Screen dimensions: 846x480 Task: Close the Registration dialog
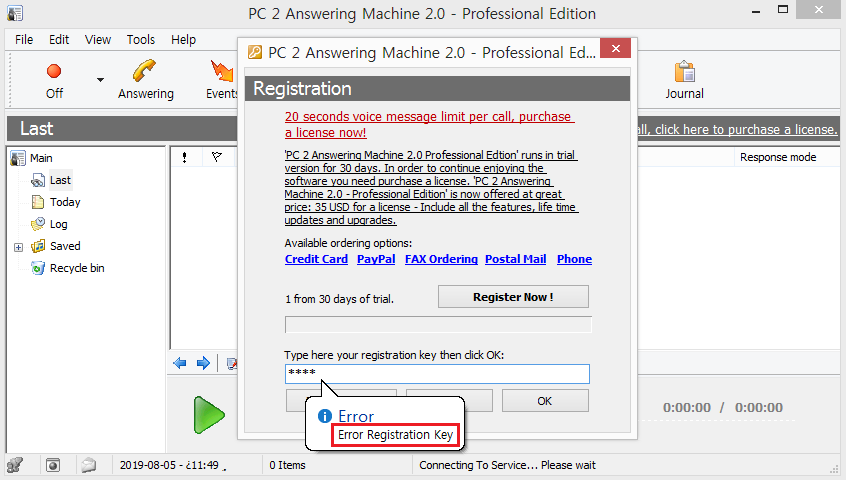[616, 49]
